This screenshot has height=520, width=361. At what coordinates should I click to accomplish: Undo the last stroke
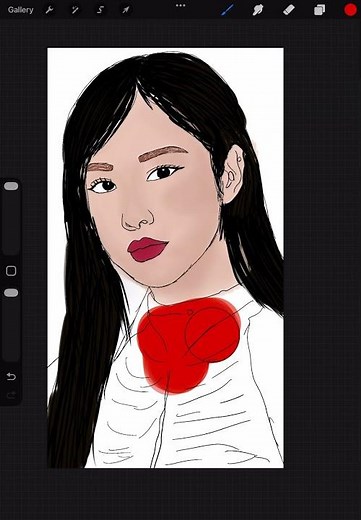(11, 377)
